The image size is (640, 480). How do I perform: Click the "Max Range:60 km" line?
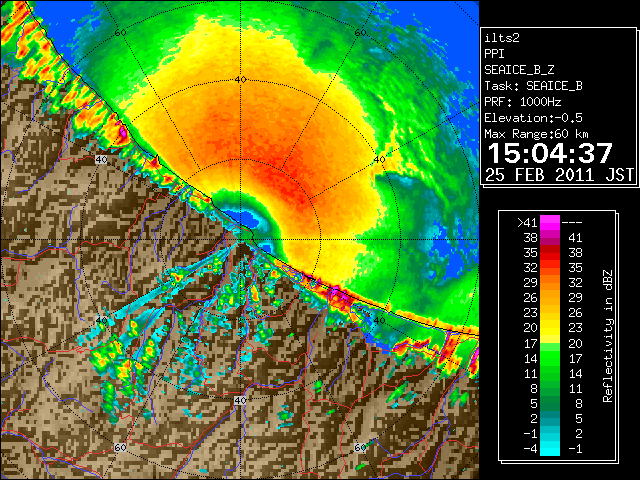[537, 134]
